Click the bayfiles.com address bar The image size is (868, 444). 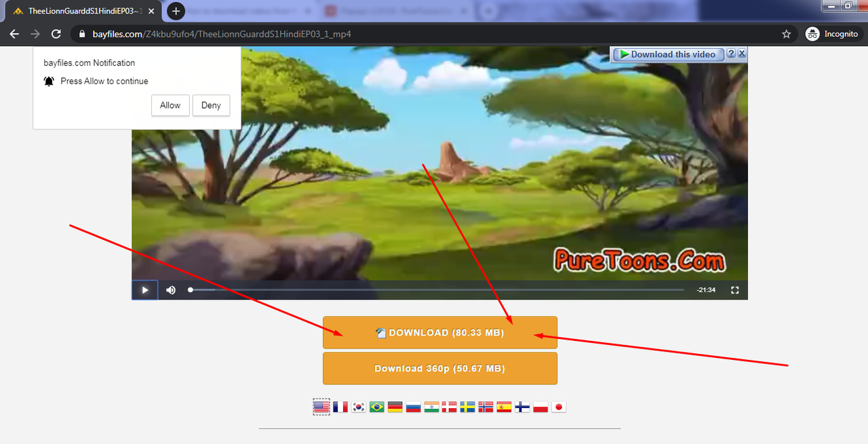pyautogui.click(x=434, y=34)
